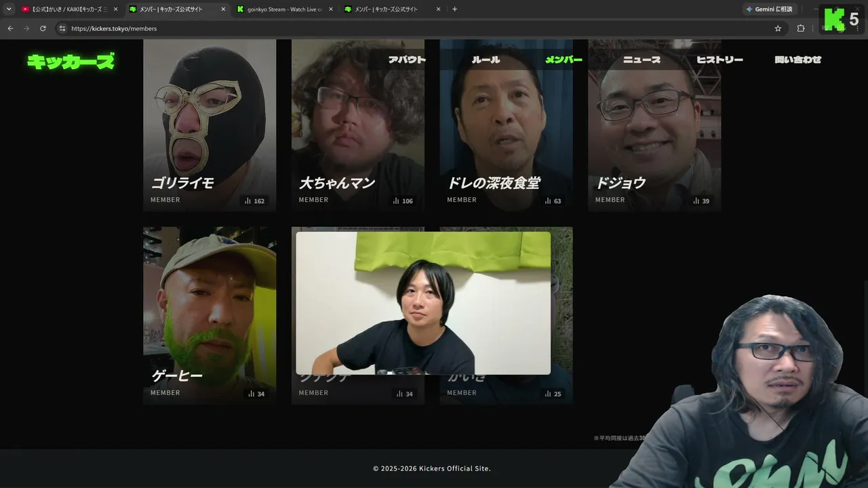
Task: Open the ゴリライモ member card
Action: pyautogui.click(x=210, y=125)
